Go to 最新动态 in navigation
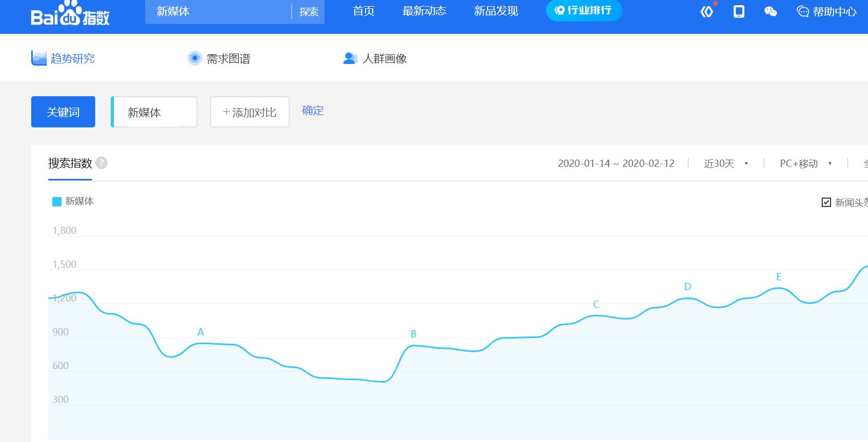Viewport: 868px width, 442px height. pyautogui.click(x=424, y=11)
